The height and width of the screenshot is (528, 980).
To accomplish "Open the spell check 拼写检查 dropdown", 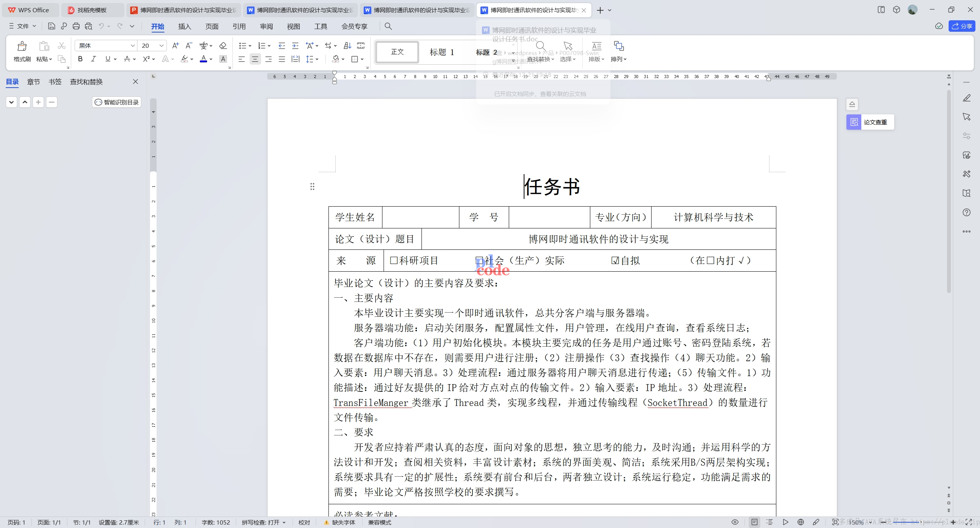I will point(264,522).
